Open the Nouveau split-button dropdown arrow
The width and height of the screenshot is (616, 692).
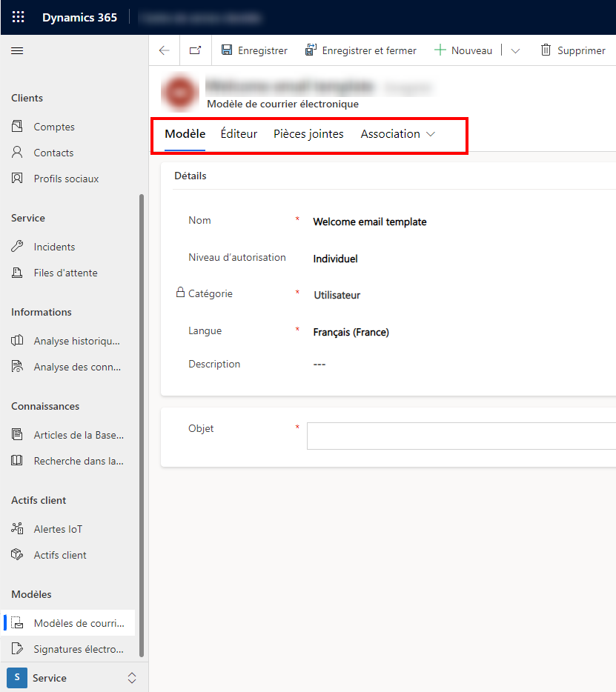coord(515,50)
